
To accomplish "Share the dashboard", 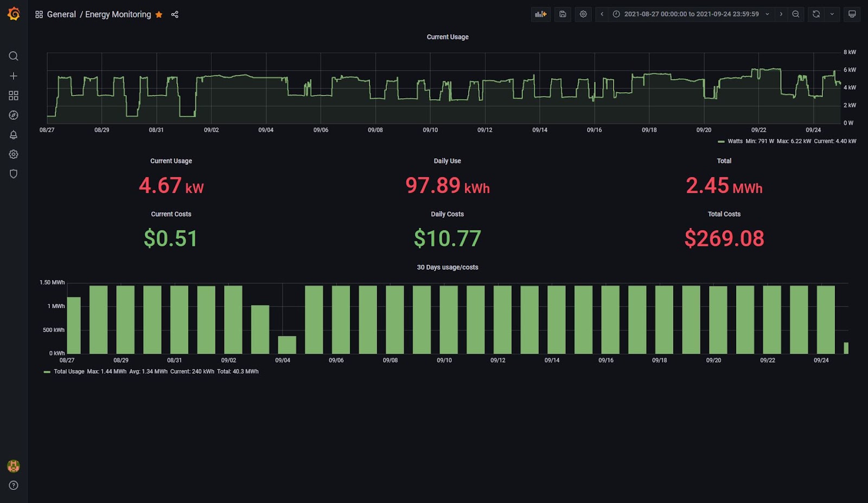I will [x=175, y=14].
